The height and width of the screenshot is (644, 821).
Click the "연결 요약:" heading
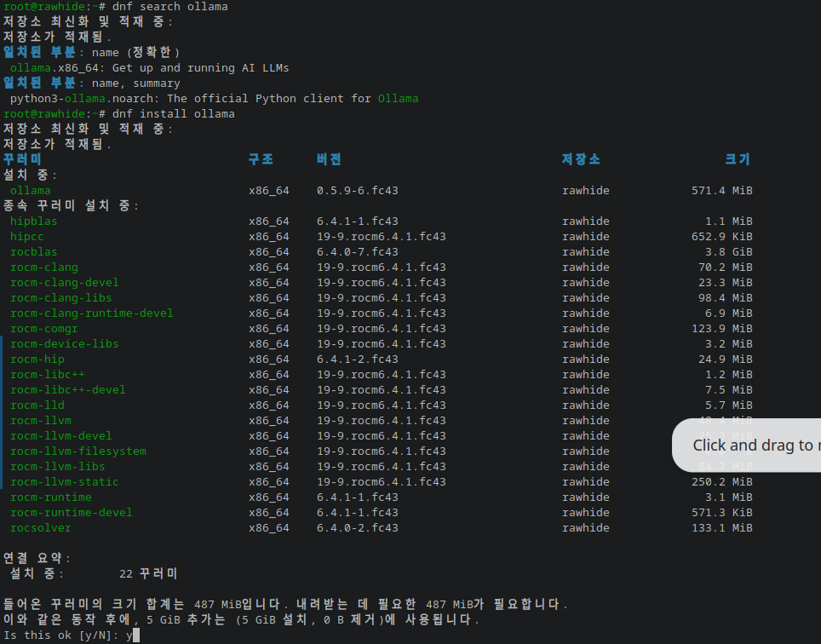point(37,559)
